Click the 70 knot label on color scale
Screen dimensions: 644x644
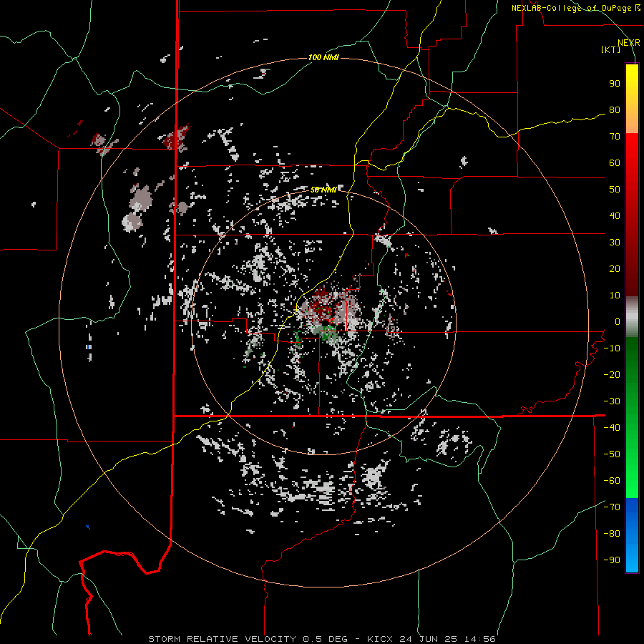(x=615, y=137)
